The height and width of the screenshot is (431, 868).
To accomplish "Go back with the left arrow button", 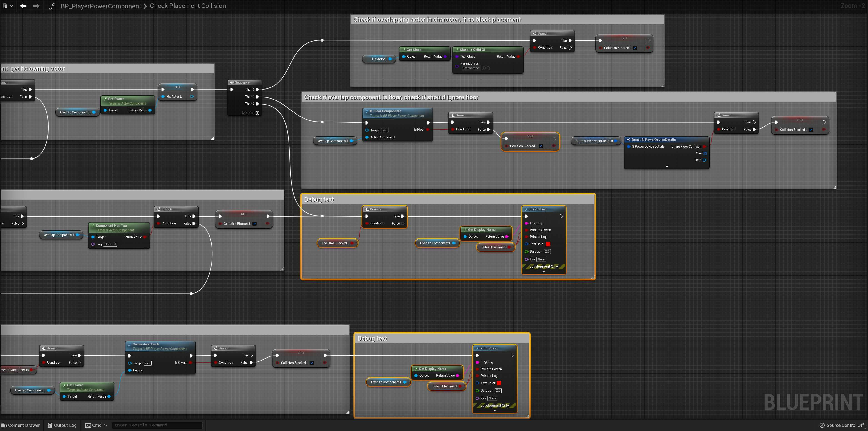I will [x=23, y=6].
